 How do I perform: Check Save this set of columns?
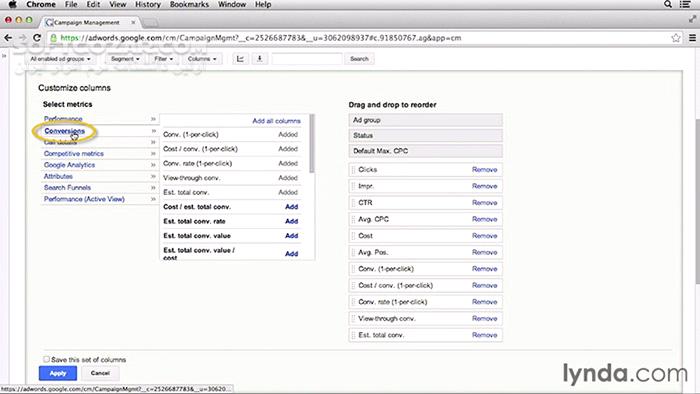(46, 359)
